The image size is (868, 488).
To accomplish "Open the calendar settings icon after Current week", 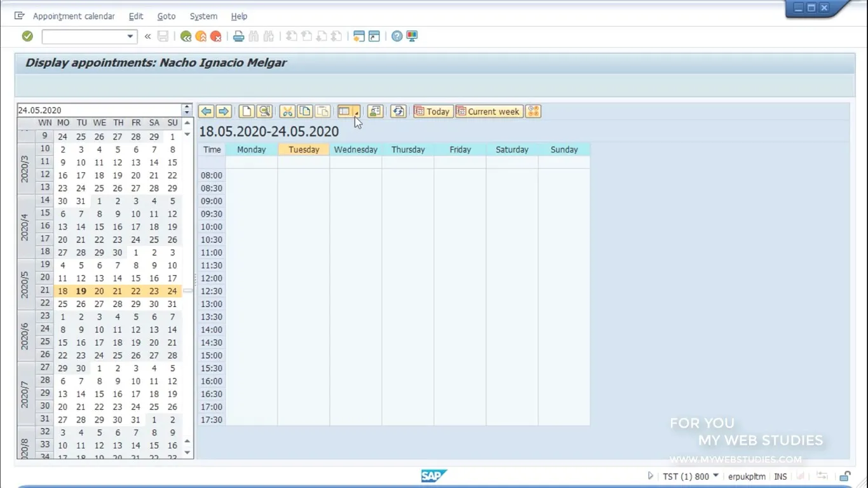I will coord(533,111).
